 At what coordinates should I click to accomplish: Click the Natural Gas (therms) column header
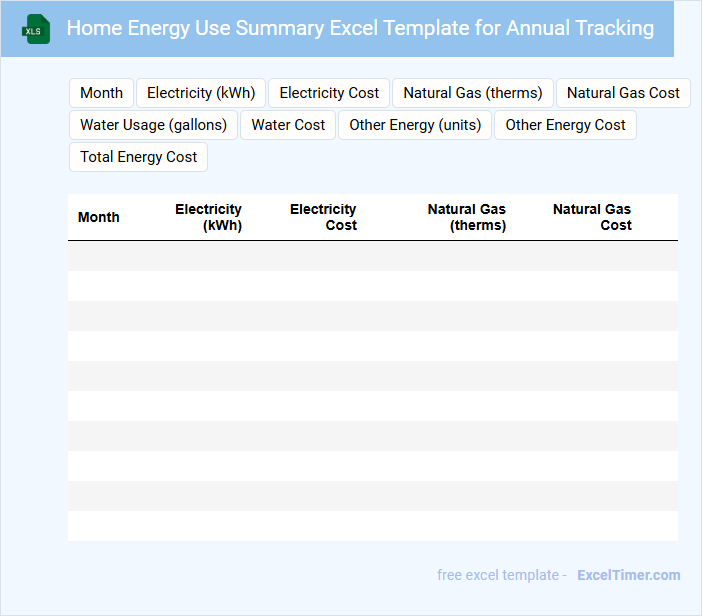point(466,217)
